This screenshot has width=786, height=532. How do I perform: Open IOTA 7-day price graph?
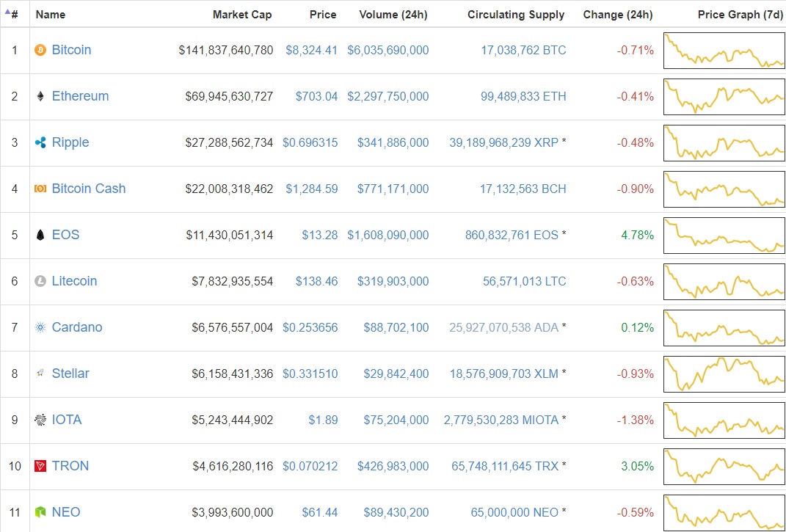click(724, 420)
